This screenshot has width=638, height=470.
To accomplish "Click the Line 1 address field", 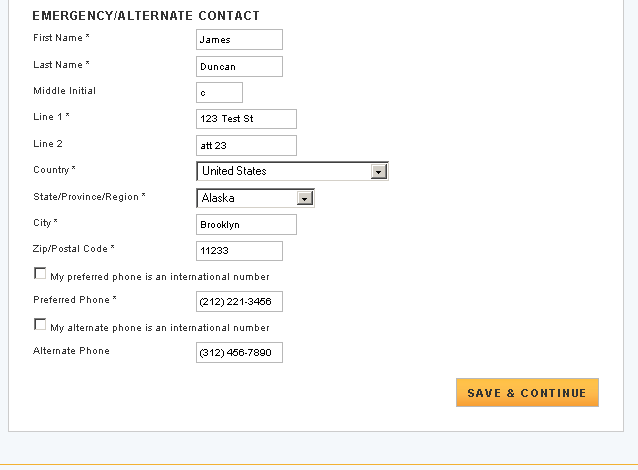I will tap(246, 119).
